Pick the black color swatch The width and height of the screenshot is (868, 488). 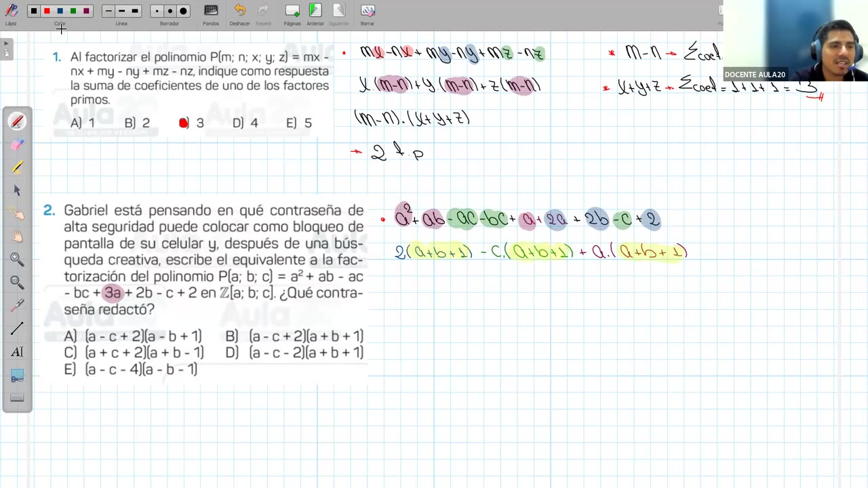[34, 11]
